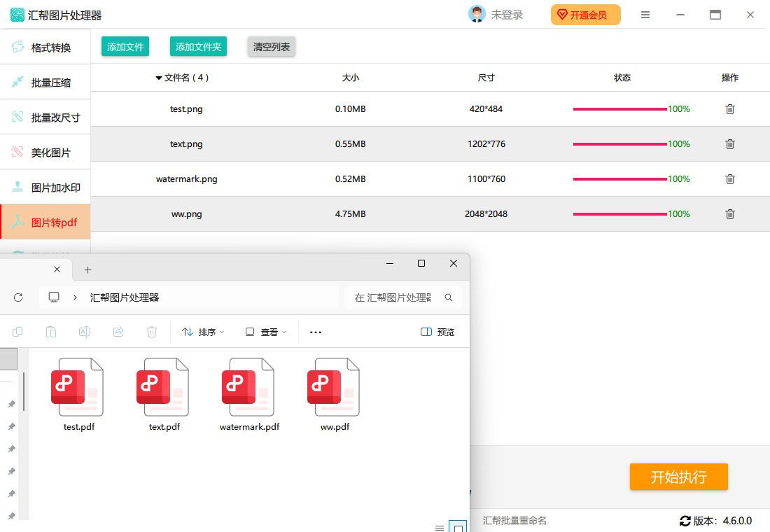Viewport: 770px width, 532px height.
Task: Click the Explorer search magnifier icon
Action: tap(448, 297)
